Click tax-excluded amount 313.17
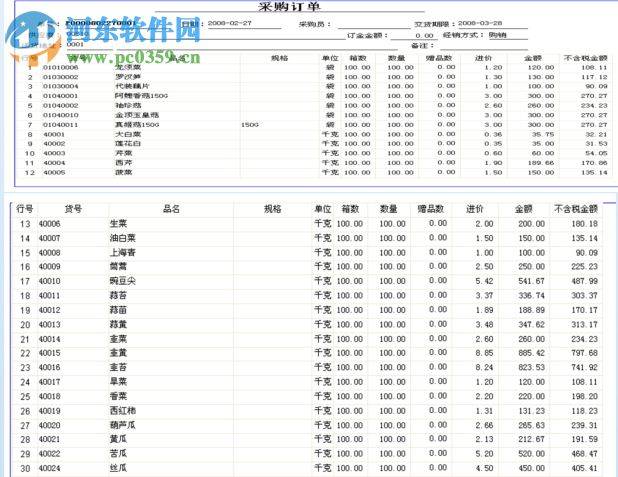Screen dimensions: 618x477 click(584, 324)
